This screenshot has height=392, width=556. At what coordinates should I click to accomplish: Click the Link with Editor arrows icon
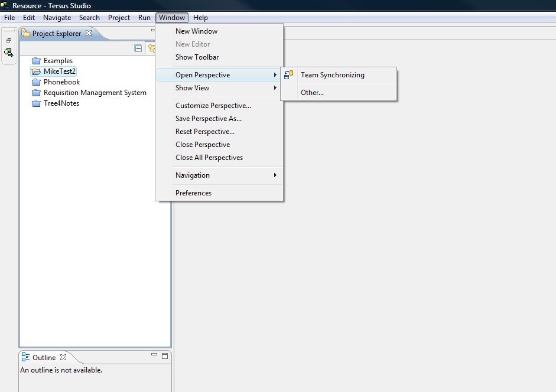click(151, 48)
